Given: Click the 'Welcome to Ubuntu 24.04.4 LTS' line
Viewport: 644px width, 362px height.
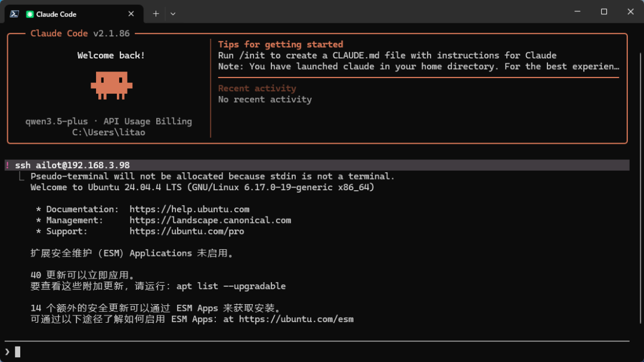Looking at the screenshot, I should [x=203, y=187].
